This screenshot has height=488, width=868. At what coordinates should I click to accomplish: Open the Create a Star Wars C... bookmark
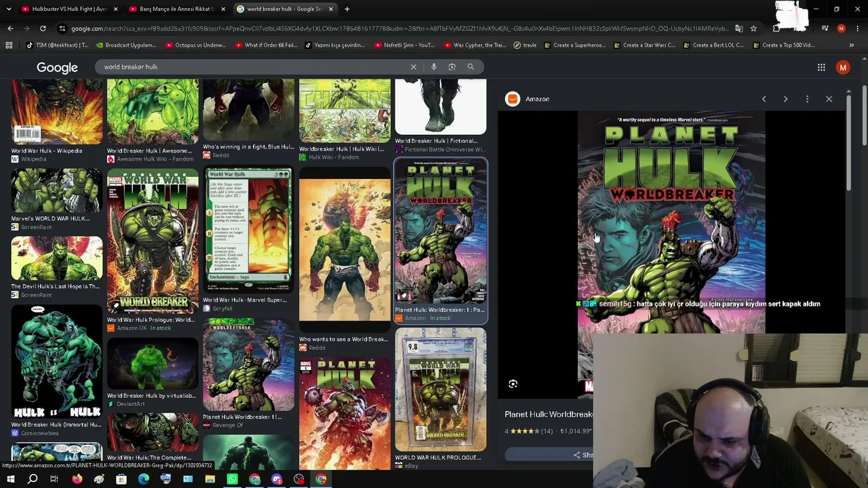point(644,45)
